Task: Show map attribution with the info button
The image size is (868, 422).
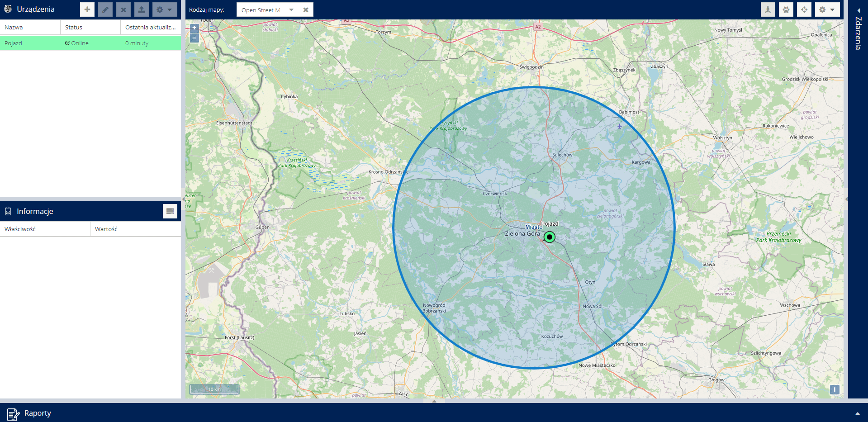Action: click(x=835, y=389)
